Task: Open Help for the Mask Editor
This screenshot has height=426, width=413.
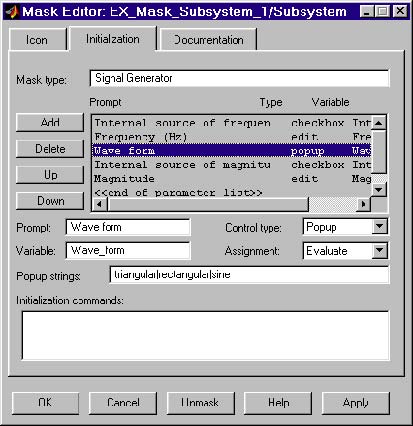Action: click(x=278, y=403)
